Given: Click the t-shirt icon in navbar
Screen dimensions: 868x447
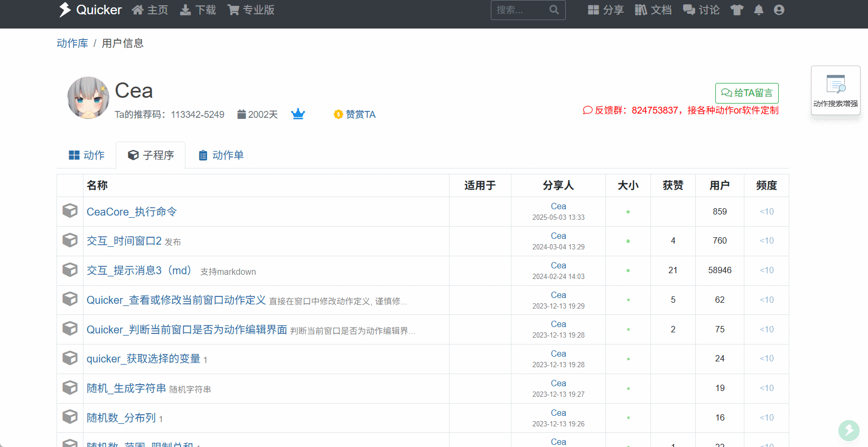Looking at the screenshot, I should click(x=737, y=10).
